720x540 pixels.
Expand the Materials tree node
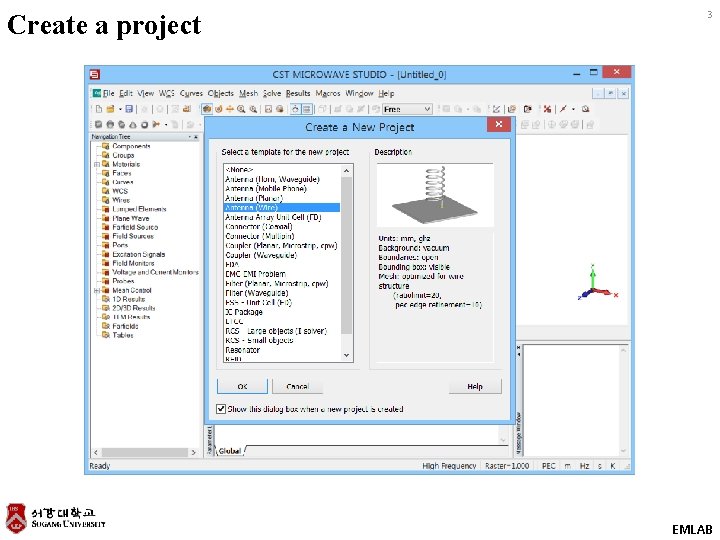97,164
